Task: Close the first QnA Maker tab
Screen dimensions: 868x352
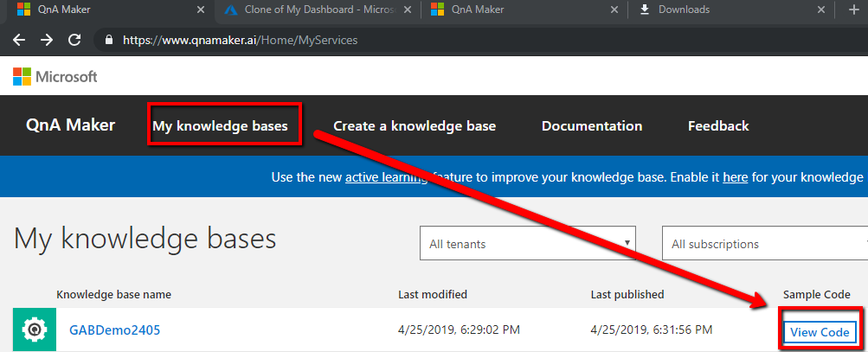Action: point(201,10)
